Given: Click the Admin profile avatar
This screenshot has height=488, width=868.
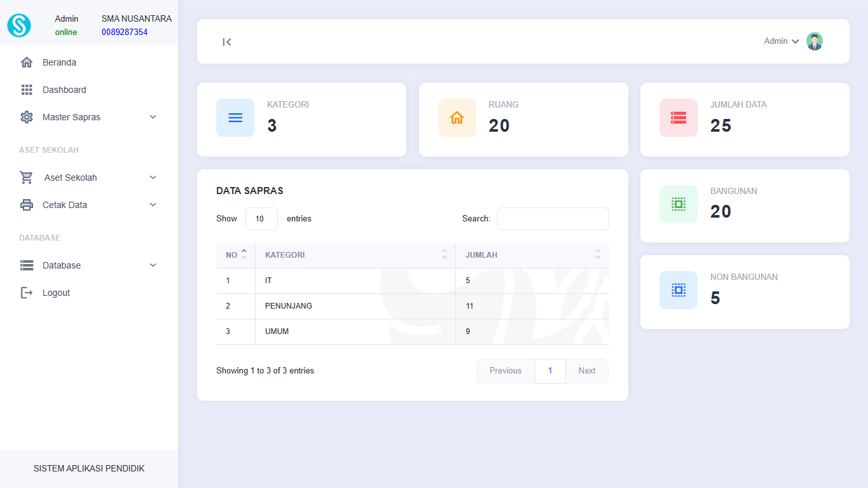Looking at the screenshot, I should (x=814, y=41).
